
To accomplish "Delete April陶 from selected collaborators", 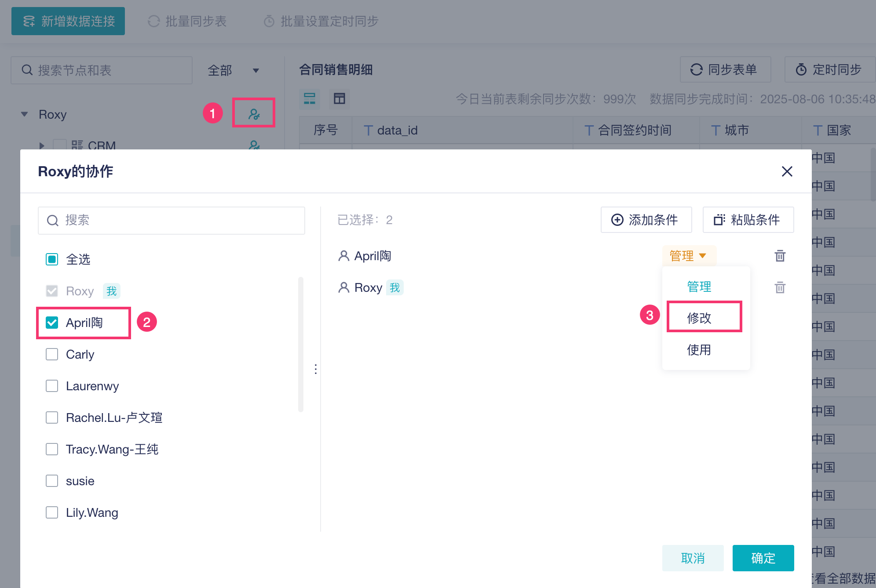I will pyautogui.click(x=780, y=256).
